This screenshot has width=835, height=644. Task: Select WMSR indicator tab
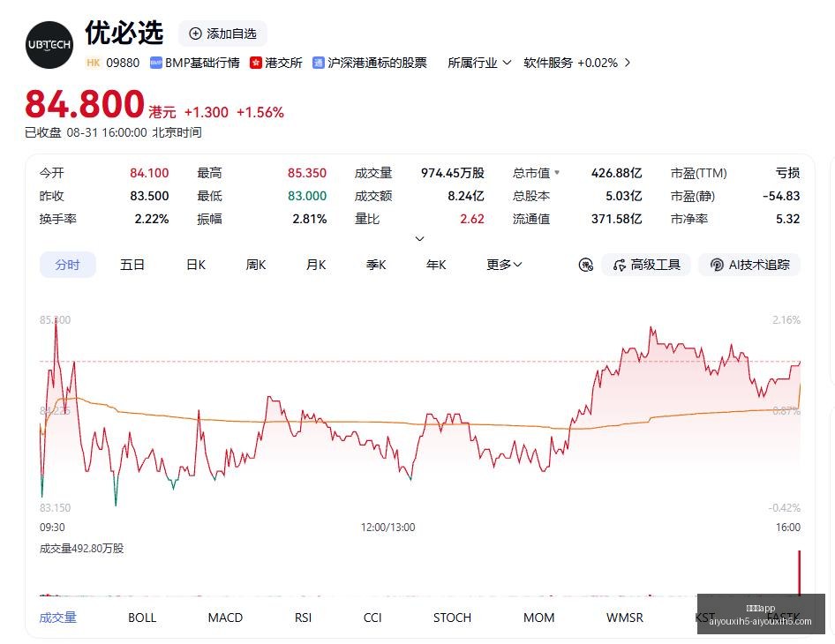click(625, 618)
